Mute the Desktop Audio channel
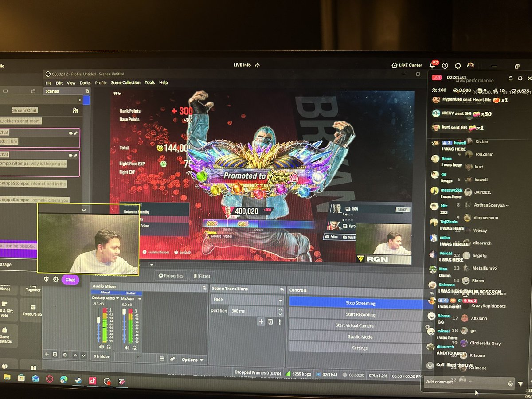Viewport: 532px width, 399px height. click(101, 347)
